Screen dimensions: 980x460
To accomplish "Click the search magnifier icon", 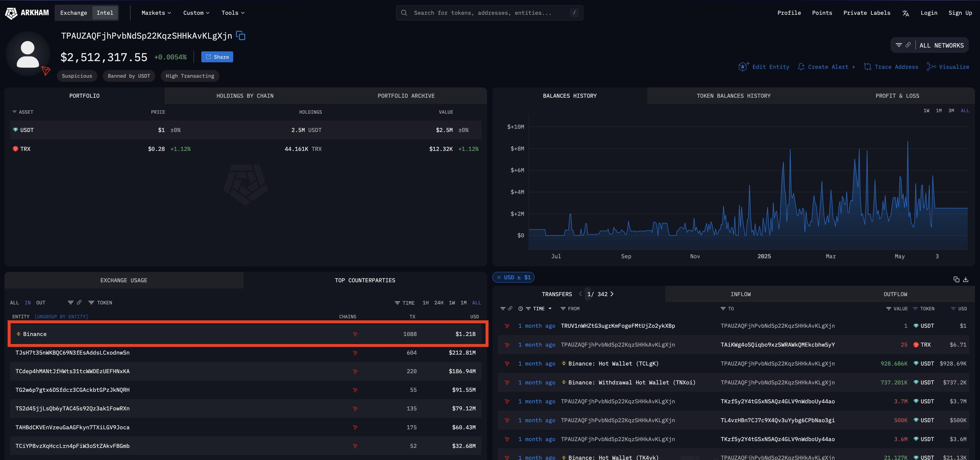I will click(x=404, y=13).
